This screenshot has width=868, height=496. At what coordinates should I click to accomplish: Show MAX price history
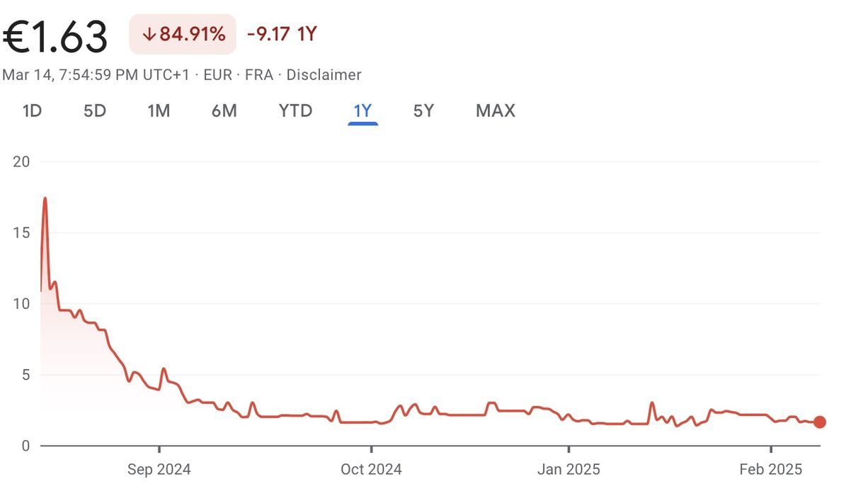(x=496, y=111)
